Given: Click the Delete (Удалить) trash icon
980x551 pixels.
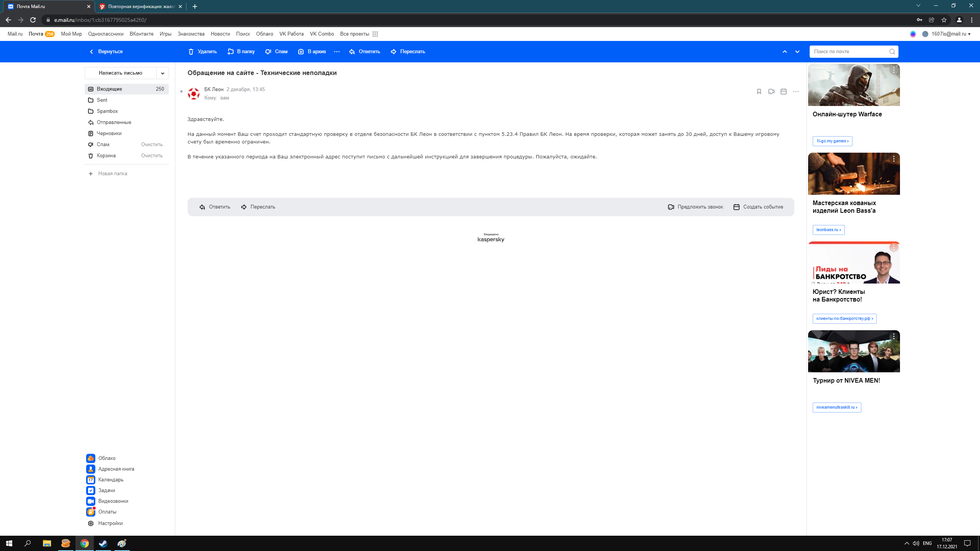Looking at the screenshot, I should pos(191,52).
